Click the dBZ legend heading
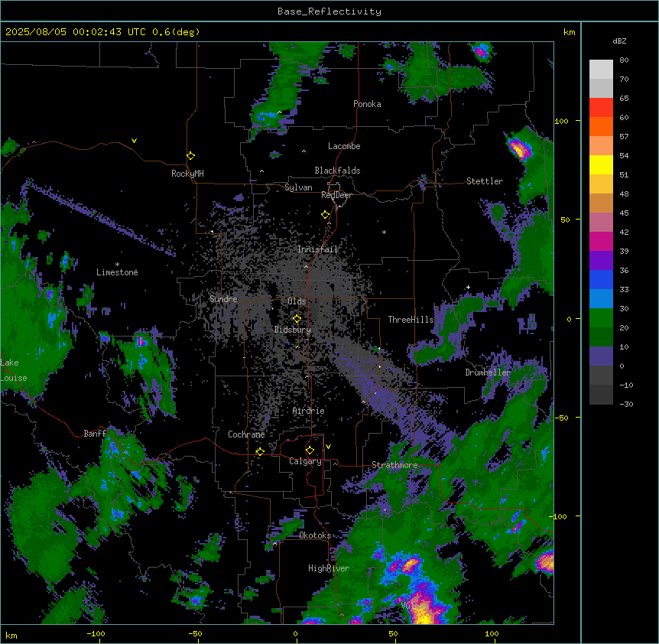Viewport: 659px width, 644px height. tap(619, 41)
